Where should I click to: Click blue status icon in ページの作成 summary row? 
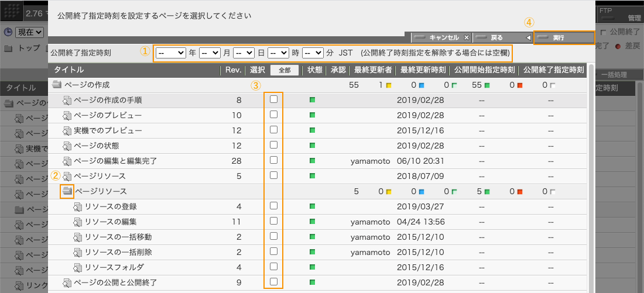422,85
